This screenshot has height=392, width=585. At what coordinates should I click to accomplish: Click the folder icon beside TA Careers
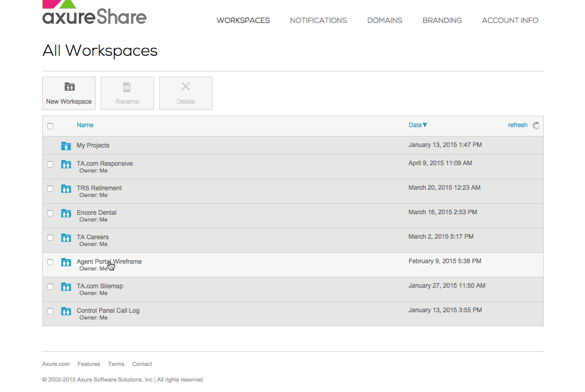coord(66,237)
